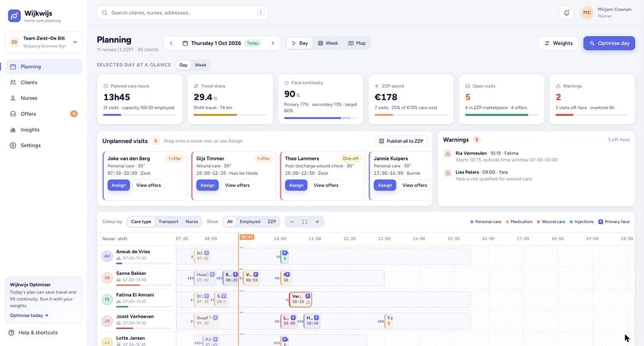
Task: Switch planning to Map view
Action: [x=356, y=43]
